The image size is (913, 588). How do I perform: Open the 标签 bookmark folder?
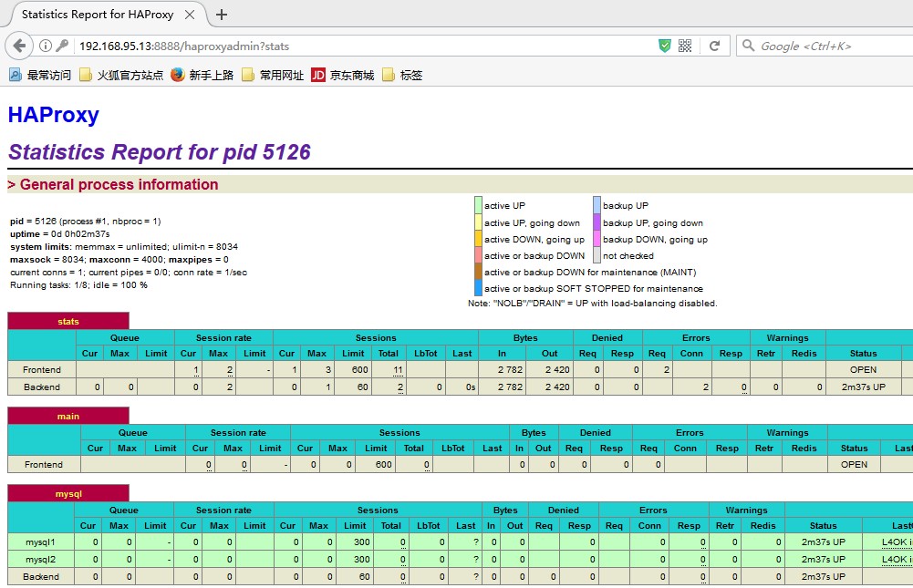point(402,75)
